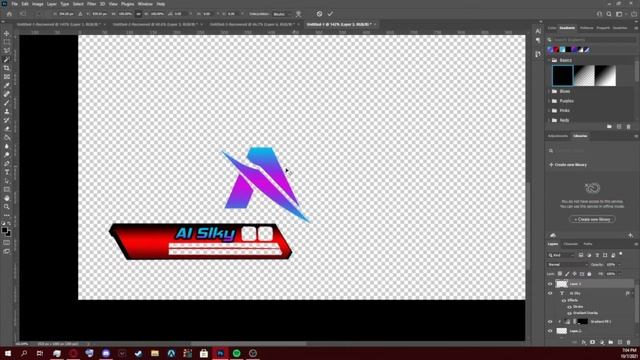Select the Move tool
Viewport: 640px width, 360px height.
[x=7, y=33]
